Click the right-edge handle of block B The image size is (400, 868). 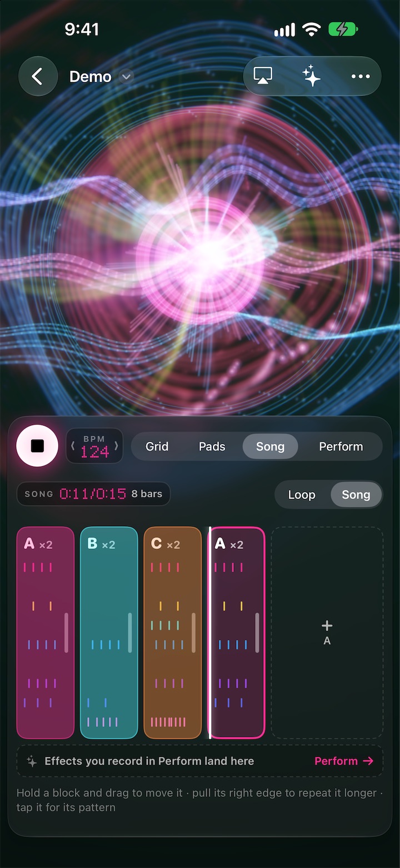pos(130,633)
